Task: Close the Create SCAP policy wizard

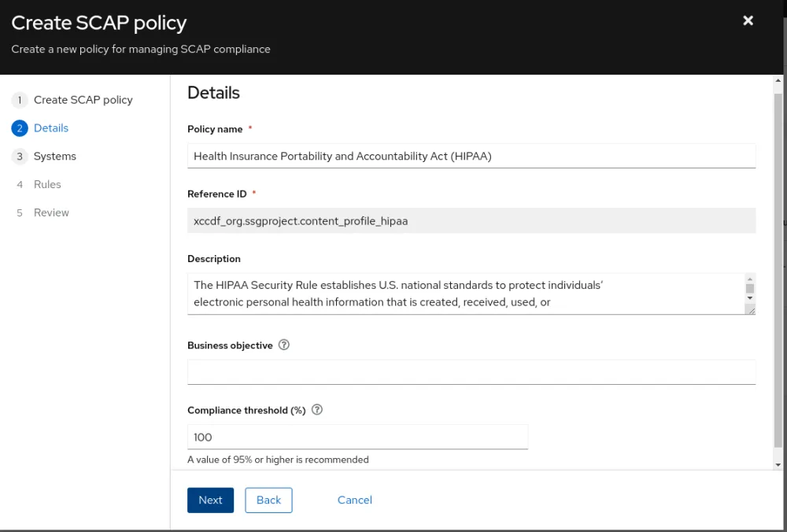Action: [x=748, y=20]
